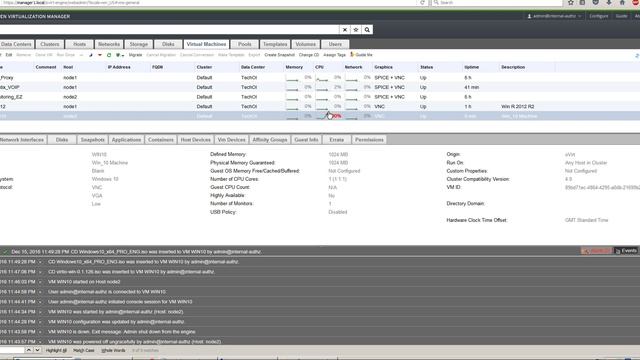Open the Errata sub-tab

pyautogui.click(x=336, y=140)
